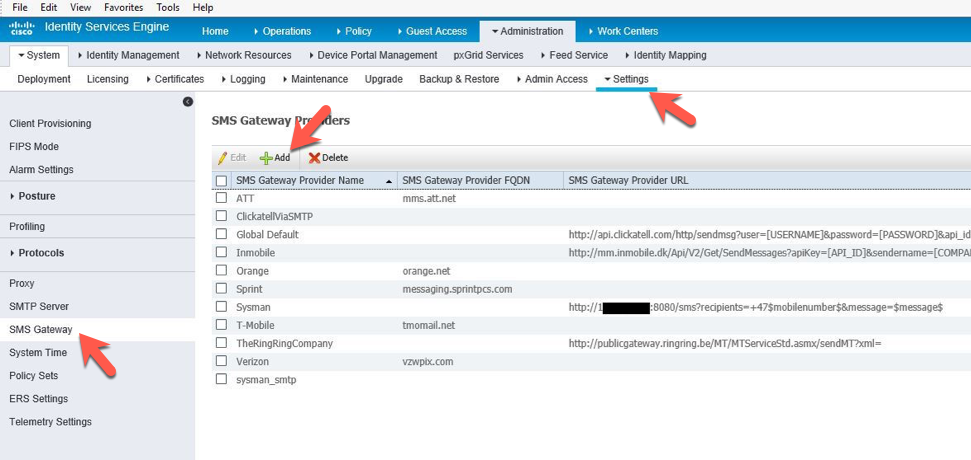Select Profiling in sidebar

(x=27, y=227)
